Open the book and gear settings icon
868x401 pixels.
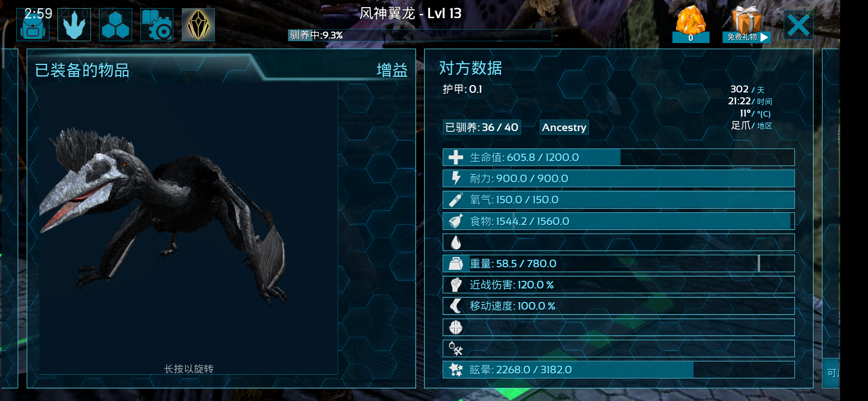(x=157, y=25)
